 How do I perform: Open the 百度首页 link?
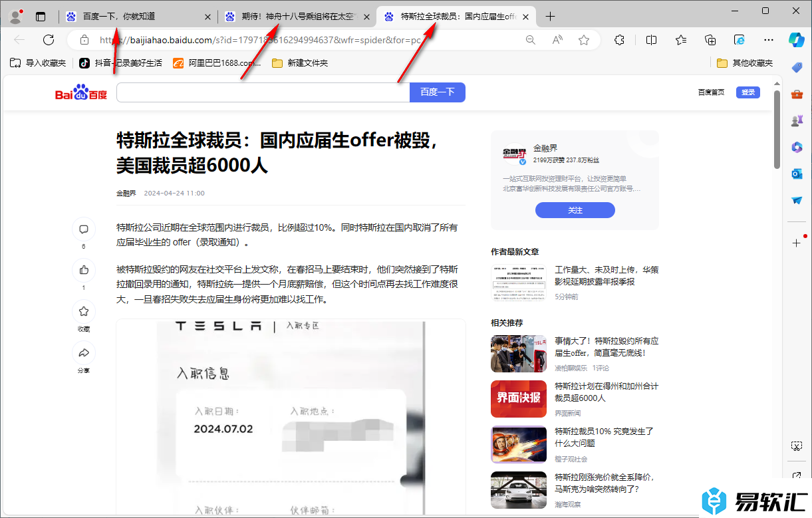coord(711,92)
